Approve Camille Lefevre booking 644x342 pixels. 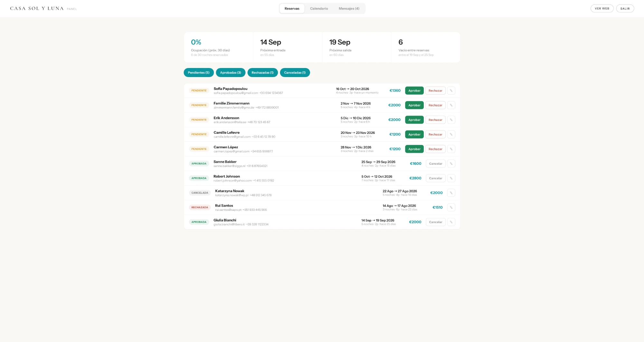(414, 134)
